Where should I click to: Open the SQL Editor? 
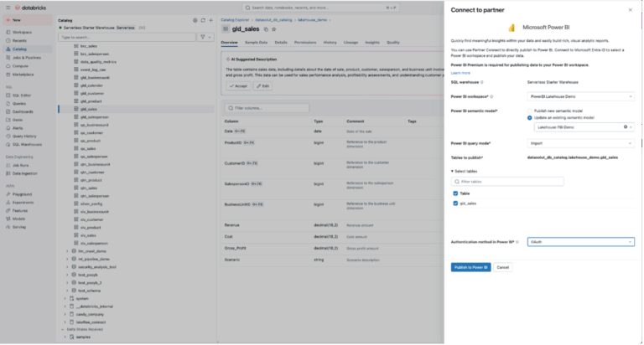[x=21, y=95]
